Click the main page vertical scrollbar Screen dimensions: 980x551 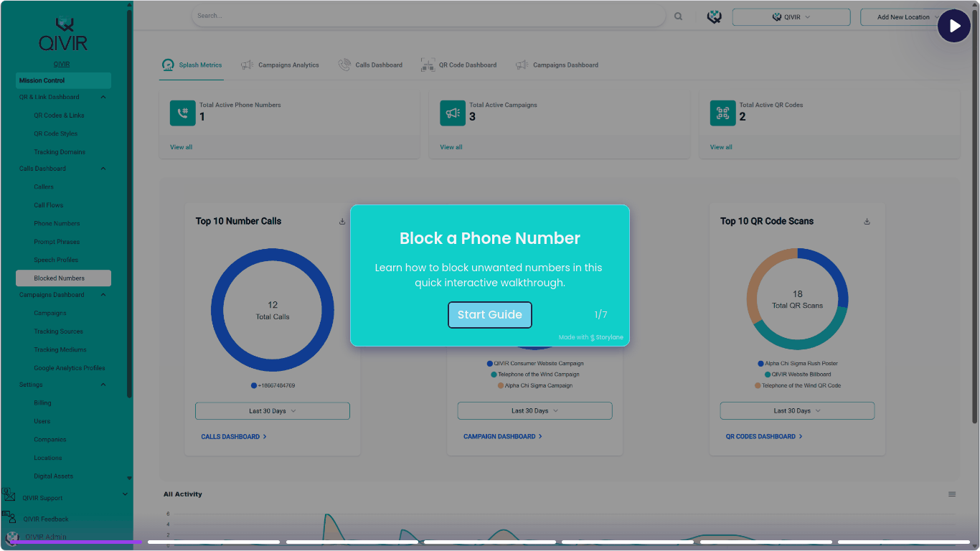coord(974,215)
